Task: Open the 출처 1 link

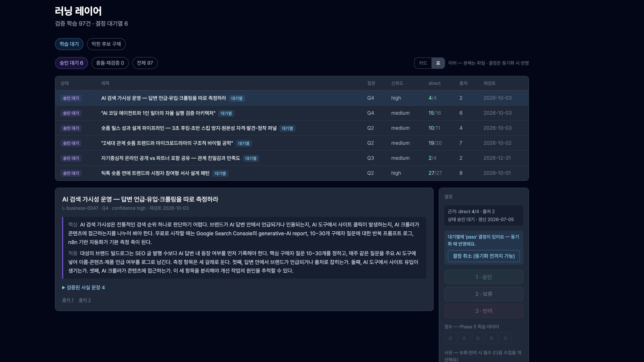Action: [x=68, y=300]
